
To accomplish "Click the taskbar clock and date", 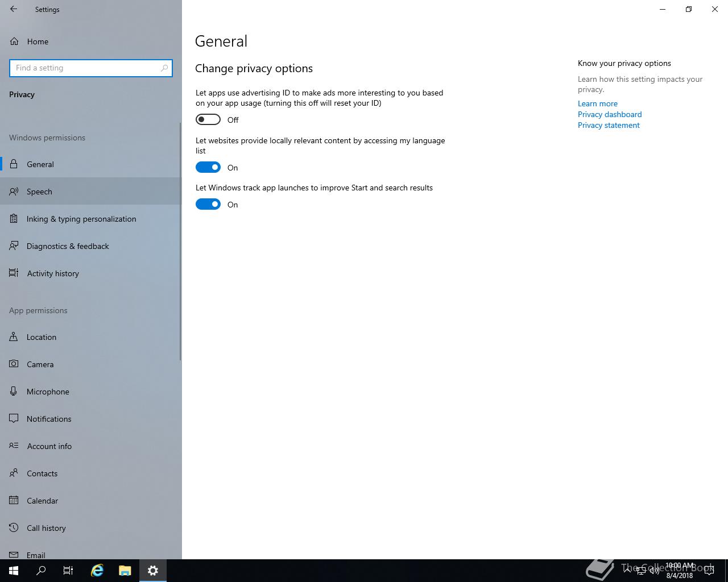I will (680, 571).
